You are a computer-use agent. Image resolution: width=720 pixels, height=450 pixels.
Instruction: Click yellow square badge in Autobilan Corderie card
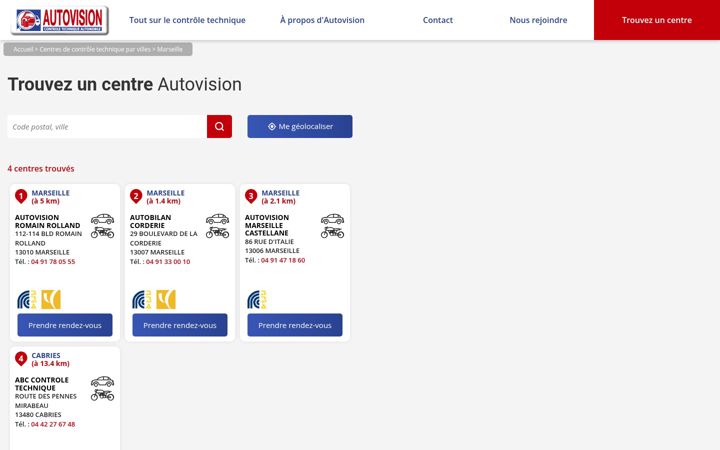point(166,299)
